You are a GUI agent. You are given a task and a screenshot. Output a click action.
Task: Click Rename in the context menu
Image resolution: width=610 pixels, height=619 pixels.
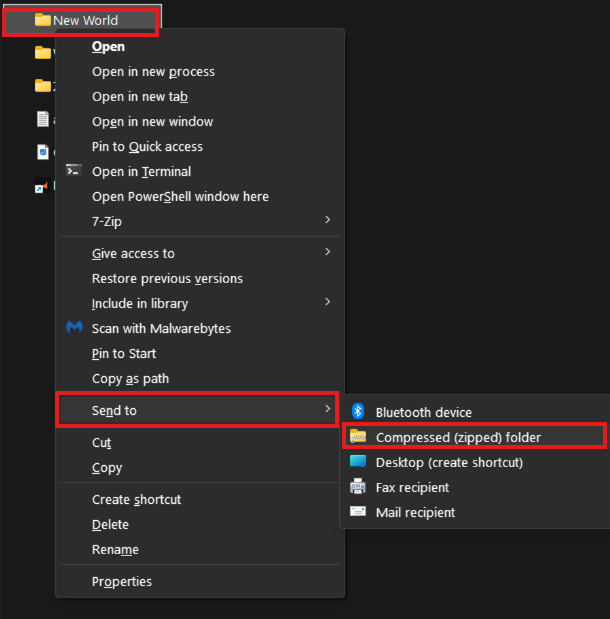click(115, 549)
